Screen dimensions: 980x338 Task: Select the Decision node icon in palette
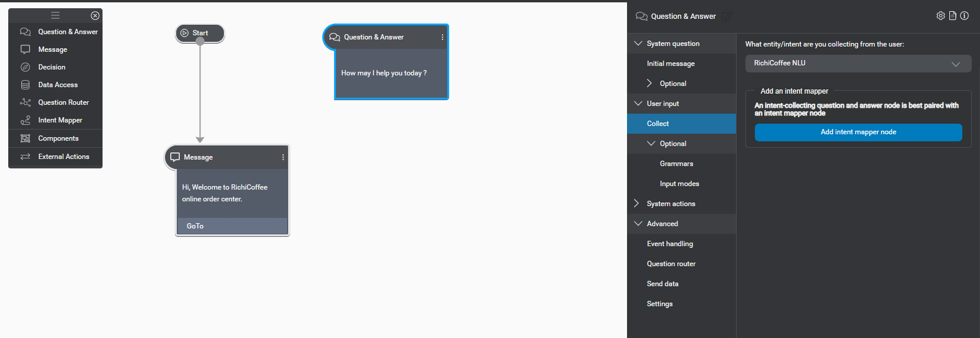pyautogui.click(x=25, y=67)
